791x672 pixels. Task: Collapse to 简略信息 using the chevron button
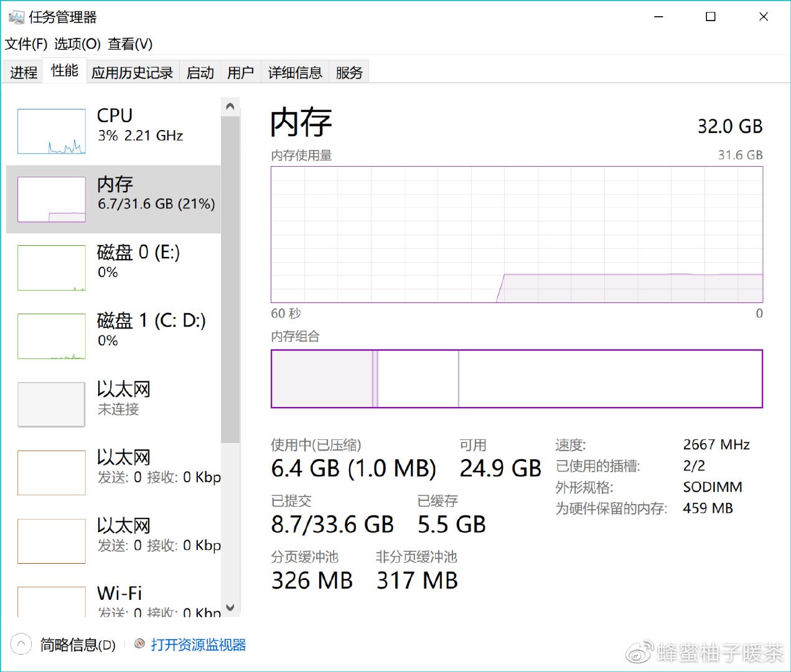(21, 644)
